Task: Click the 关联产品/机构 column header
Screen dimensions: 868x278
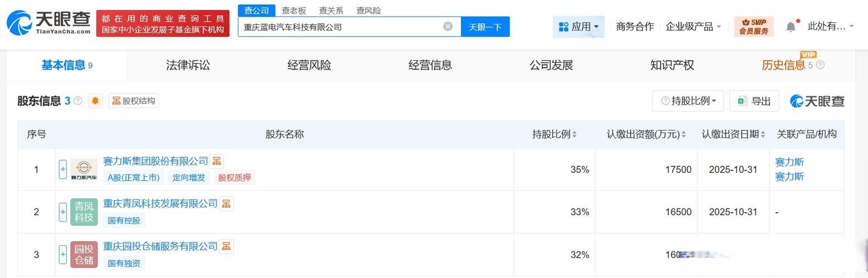Action: tap(807, 134)
